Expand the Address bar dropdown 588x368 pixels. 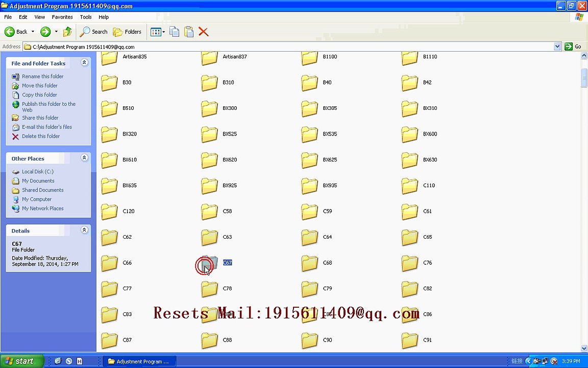(557, 47)
